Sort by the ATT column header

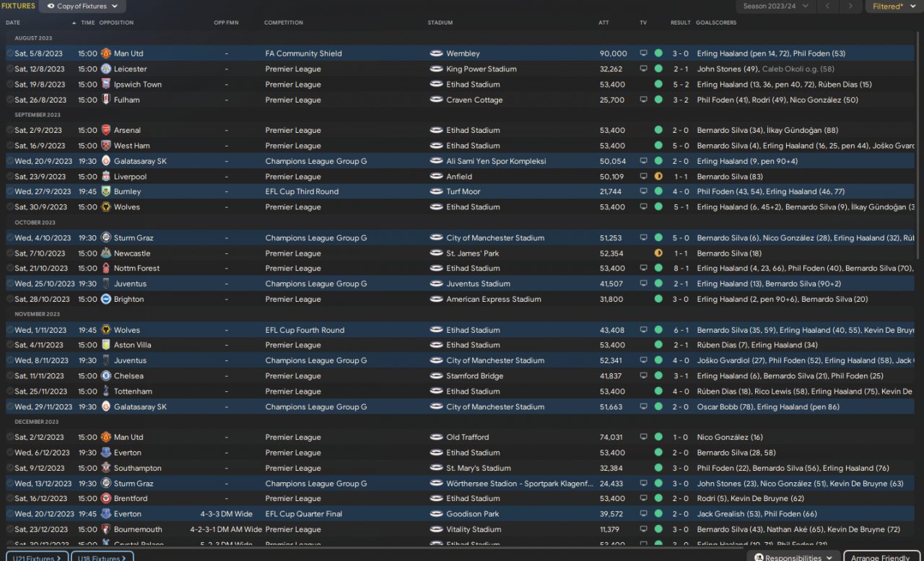(x=603, y=23)
